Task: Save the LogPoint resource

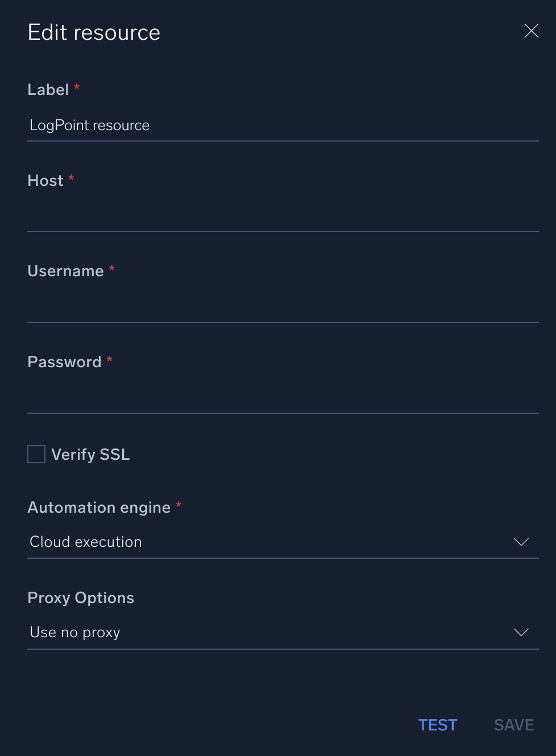Action: point(513,725)
